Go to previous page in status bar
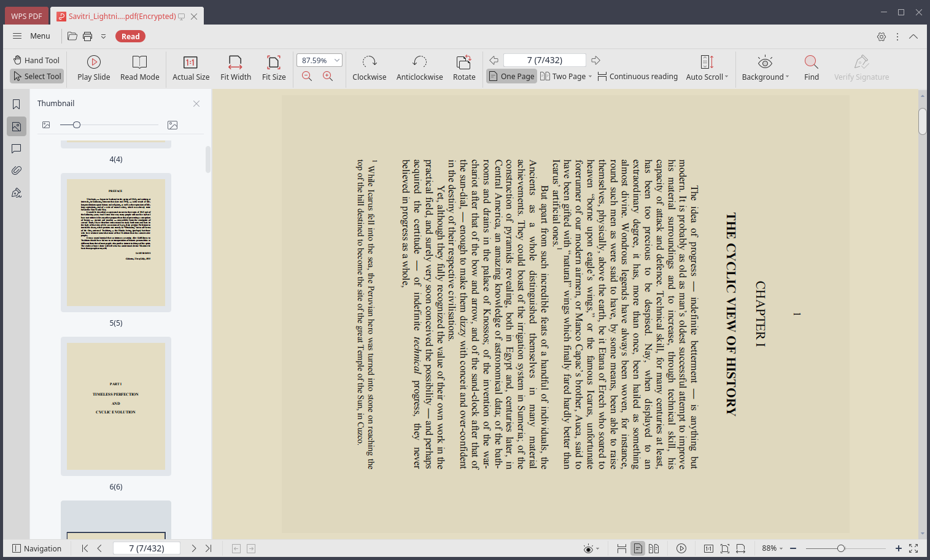 tap(99, 548)
